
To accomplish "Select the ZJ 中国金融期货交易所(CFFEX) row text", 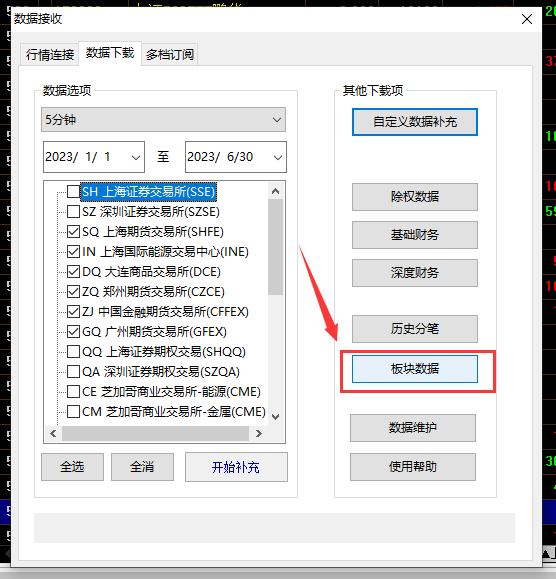I will (x=165, y=312).
